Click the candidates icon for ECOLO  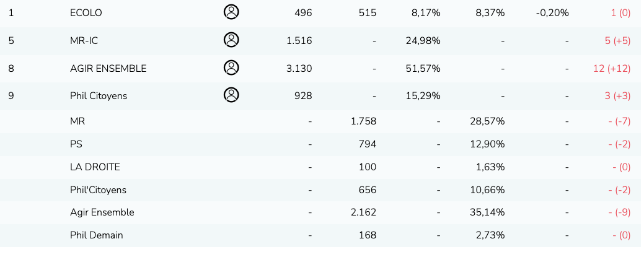click(231, 12)
